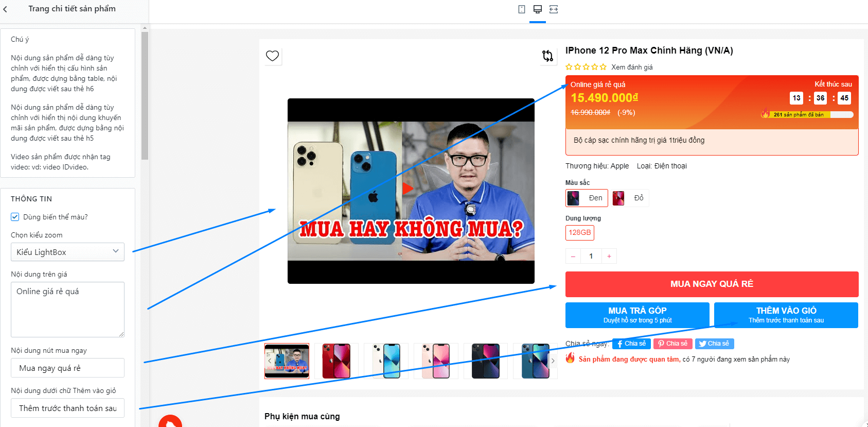Click the compare product arrows icon

coord(548,56)
